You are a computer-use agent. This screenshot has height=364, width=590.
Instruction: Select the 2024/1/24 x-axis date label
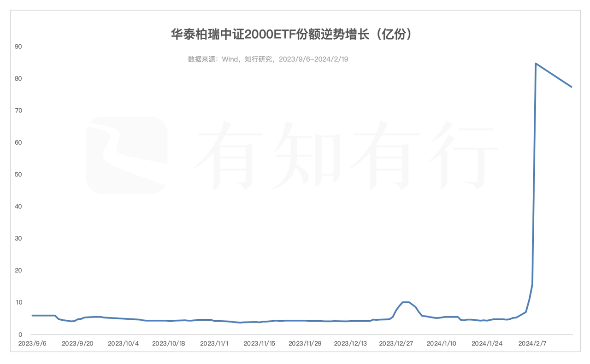tap(487, 343)
